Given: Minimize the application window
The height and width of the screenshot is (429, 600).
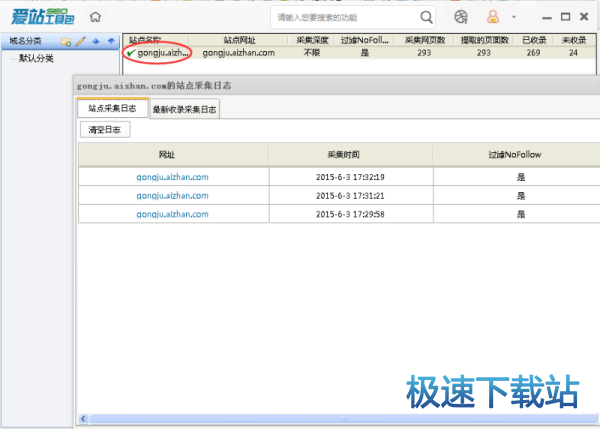Looking at the screenshot, I should pos(547,18).
